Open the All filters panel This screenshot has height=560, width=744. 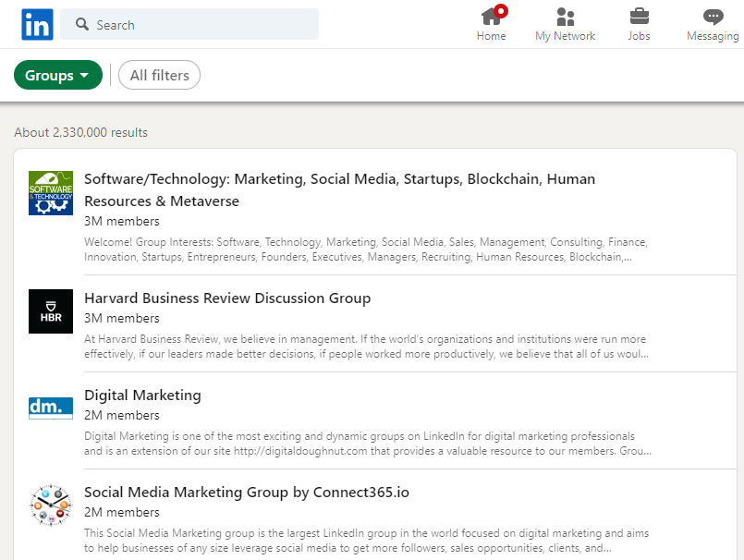(x=159, y=75)
